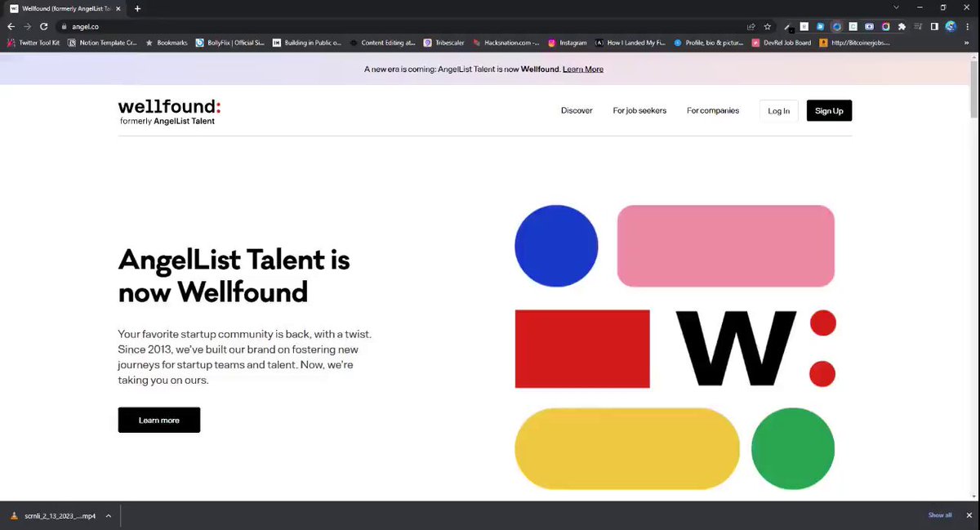980x530 pixels.
Task: Open the How I Landed My Fi... bookmark
Action: click(x=630, y=42)
